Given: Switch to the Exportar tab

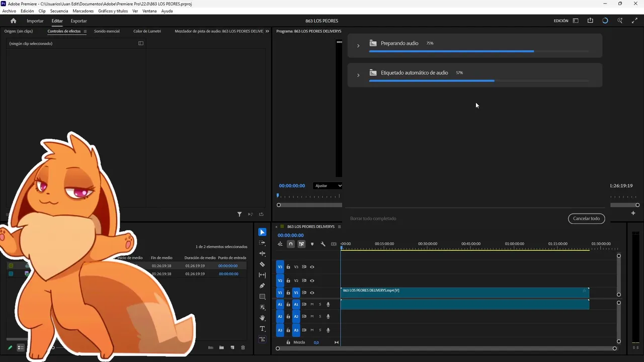Looking at the screenshot, I should click(x=78, y=21).
